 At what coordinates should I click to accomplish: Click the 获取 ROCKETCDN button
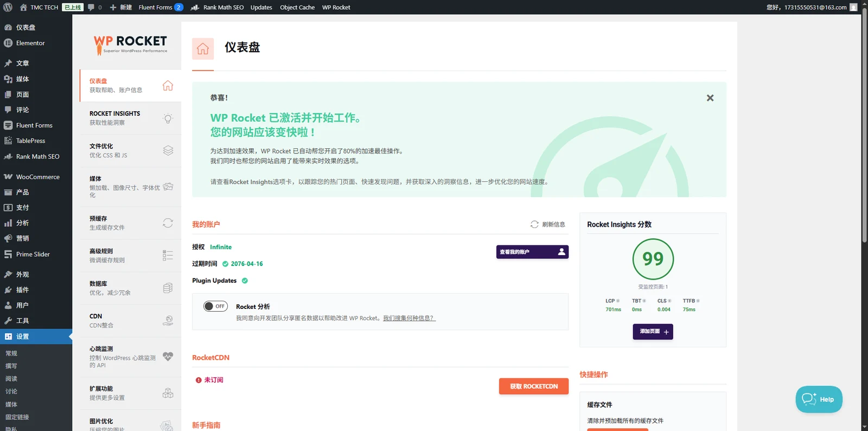coord(534,386)
